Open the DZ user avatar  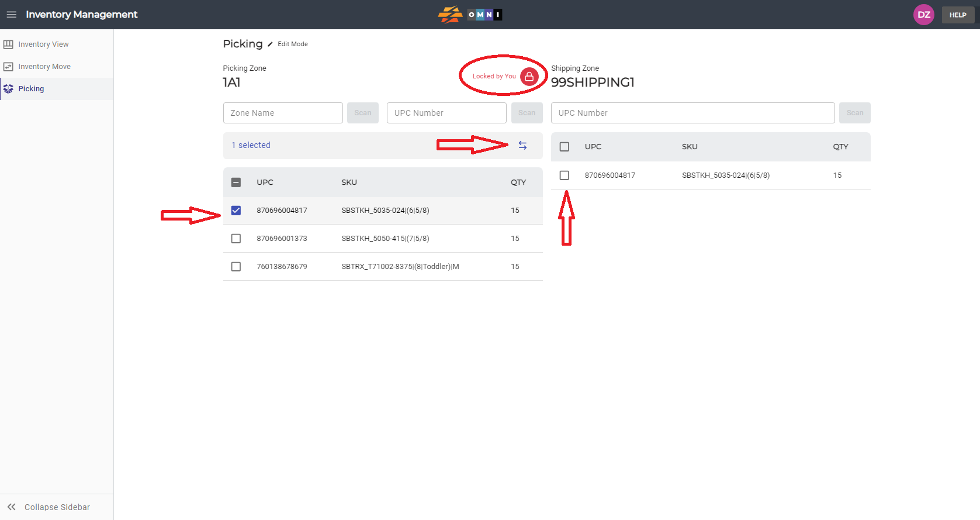[x=924, y=15]
